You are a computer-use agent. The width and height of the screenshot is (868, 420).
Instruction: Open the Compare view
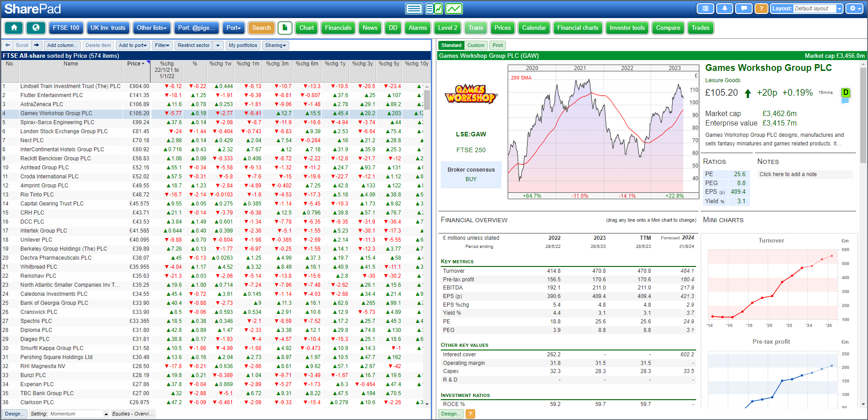[668, 28]
